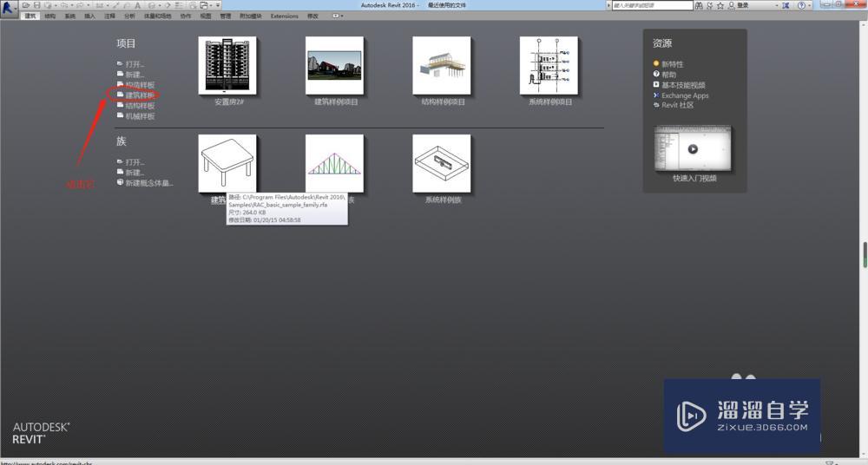The width and height of the screenshot is (868, 465).
Task: Click the binoculars search icon
Action: point(699,5)
